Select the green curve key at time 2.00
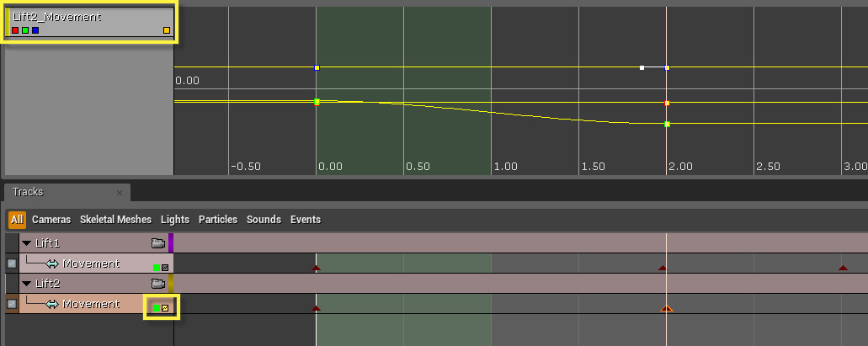 coord(667,124)
